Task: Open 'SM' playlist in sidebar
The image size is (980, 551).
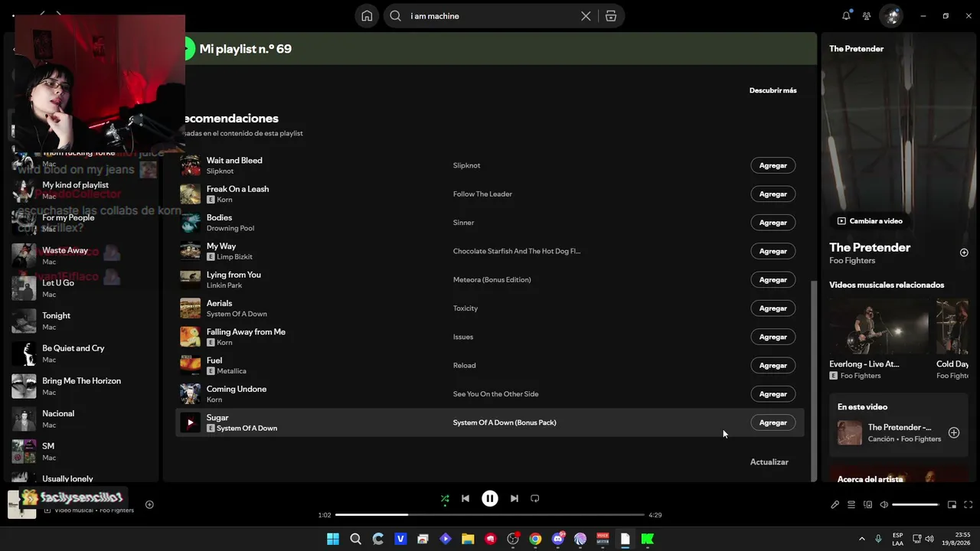Action: pyautogui.click(x=84, y=452)
